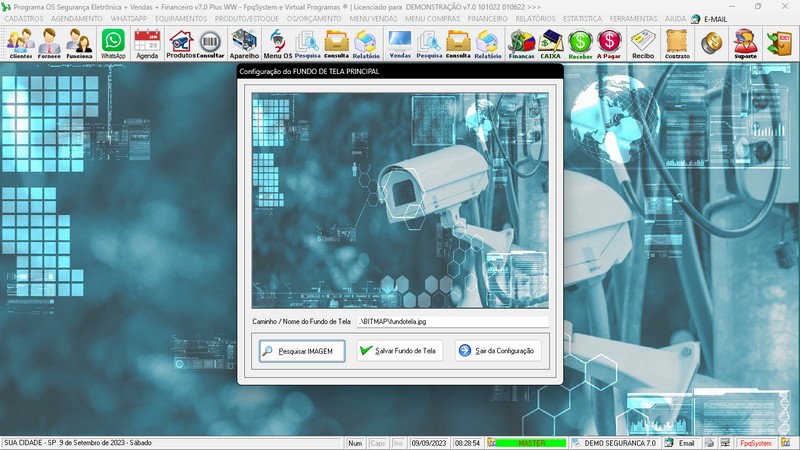Open the Fornece (suppliers) icon
Screen dimensions: 800x450
[x=49, y=43]
